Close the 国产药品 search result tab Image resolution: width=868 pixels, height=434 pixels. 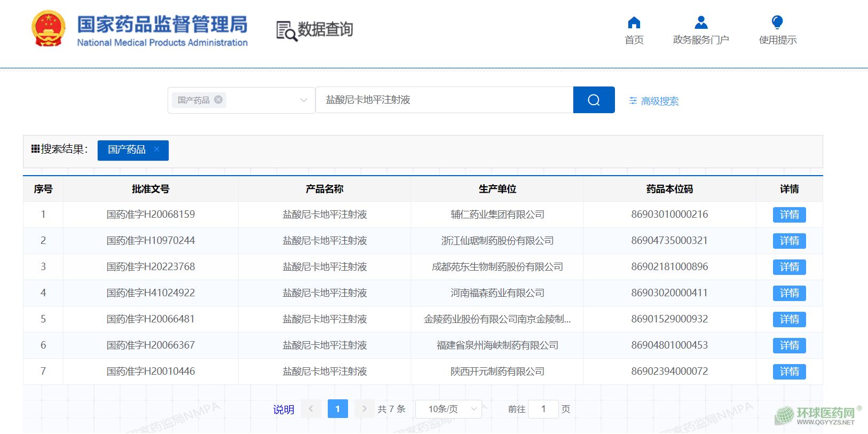click(x=157, y=149)
